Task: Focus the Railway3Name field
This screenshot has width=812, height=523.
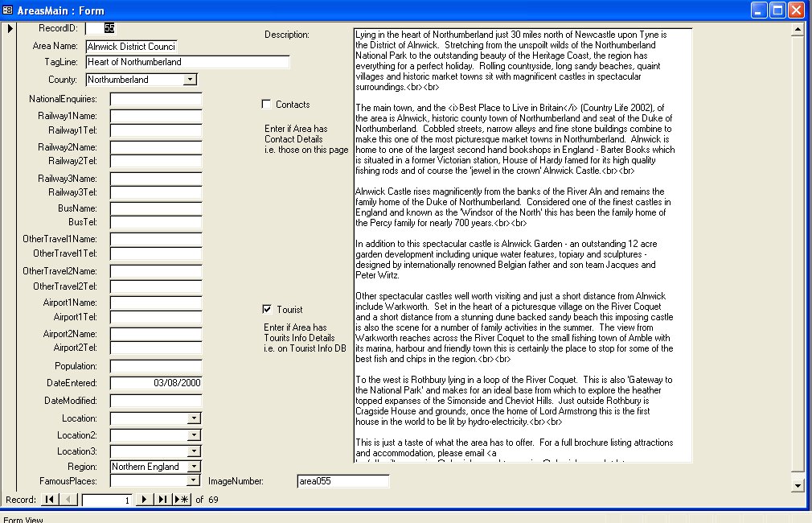Action: [x=156, y=179]
